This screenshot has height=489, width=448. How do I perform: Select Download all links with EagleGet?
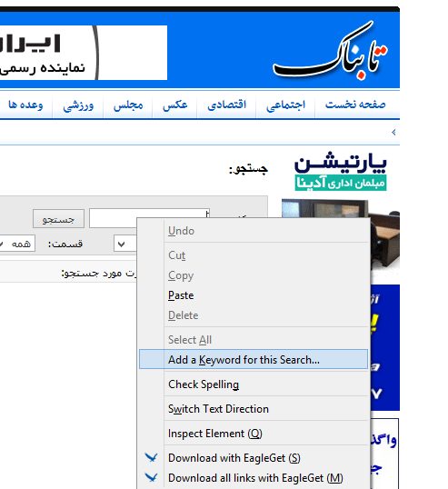[x=255, y=478]
